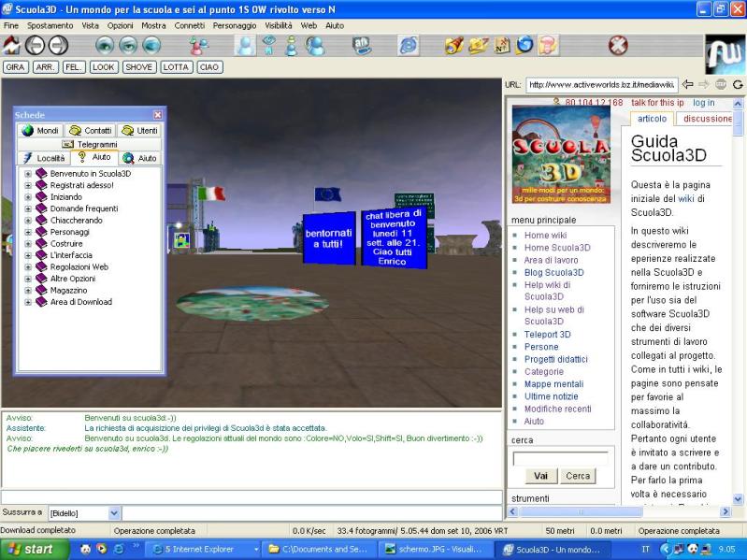Switch to the Utenti tab
The image size is (747, 560).
[x=139, y=131]
